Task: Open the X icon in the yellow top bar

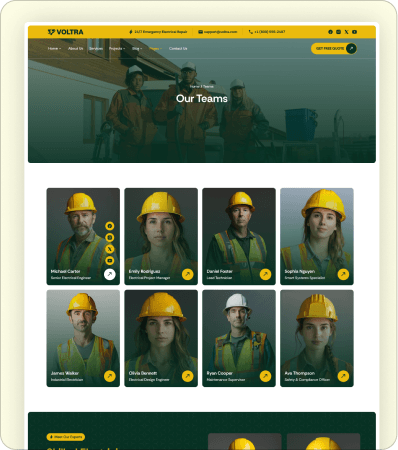Action: pos(346,32)
